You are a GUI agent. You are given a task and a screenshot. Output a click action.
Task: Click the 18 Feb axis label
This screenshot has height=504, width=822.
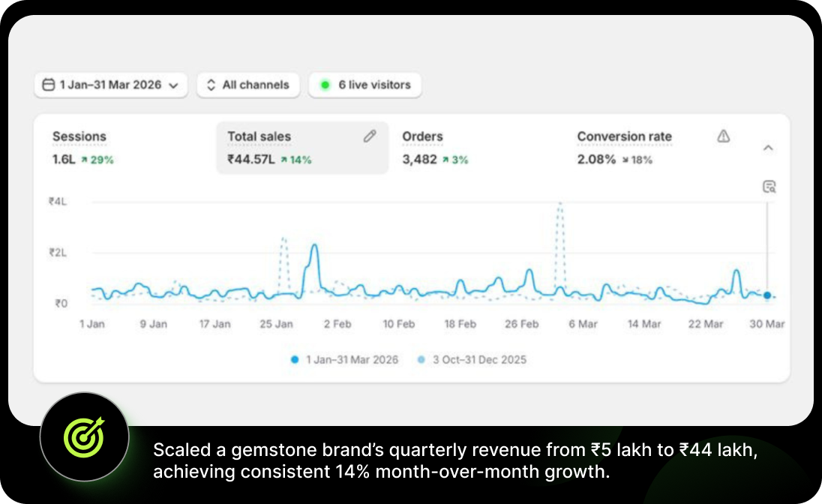[x=460, y=324]
